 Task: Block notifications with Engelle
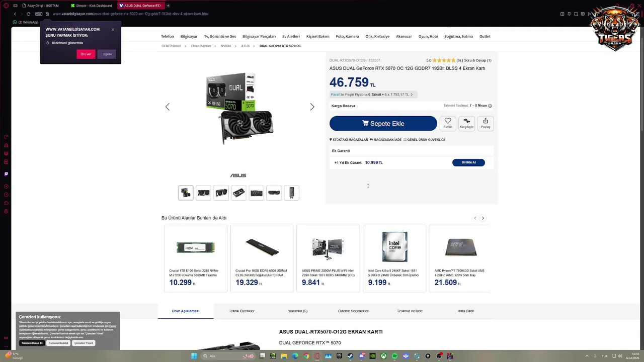click(x=107, y=54)
